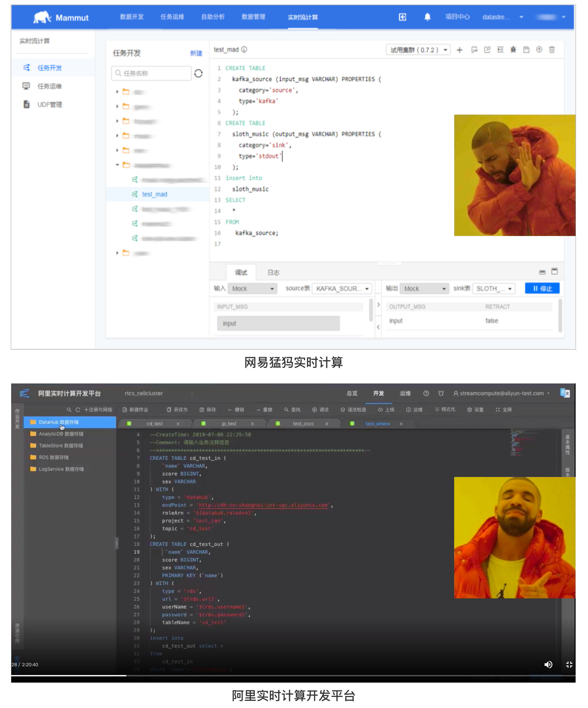This screenshot has width=588, height=708.
Task: Click the info icon beside test_mad title
Action: click(x=244, y=50)
